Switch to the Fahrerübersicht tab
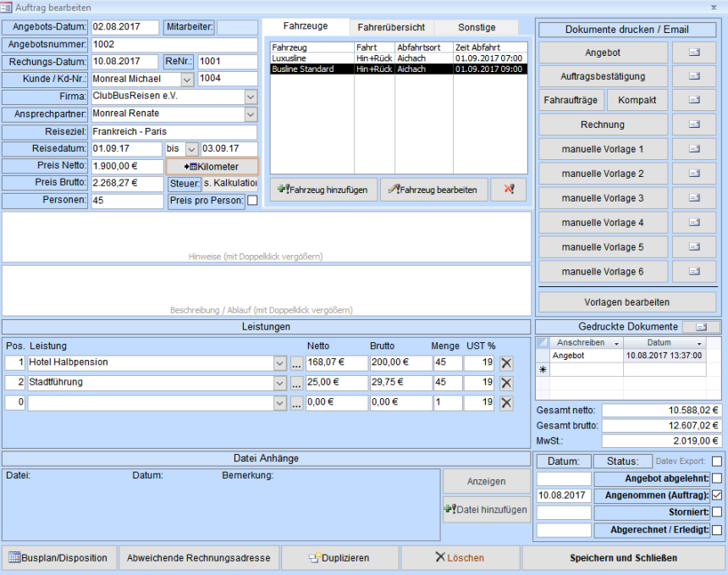The image size is (728, 575). [390, 26]
